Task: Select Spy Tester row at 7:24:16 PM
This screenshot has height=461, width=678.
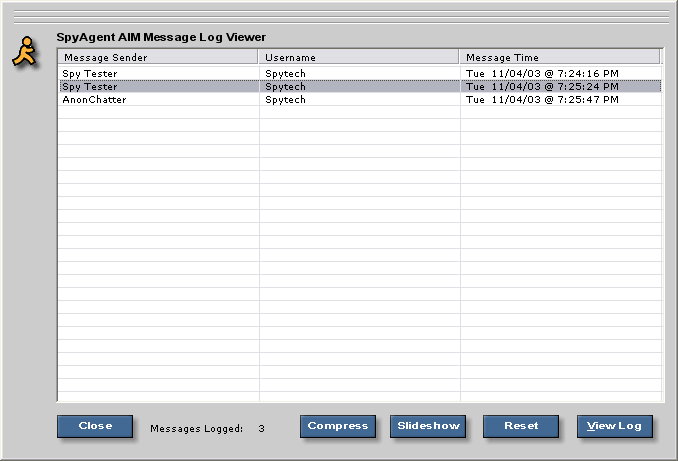Action: coord(360,74)
